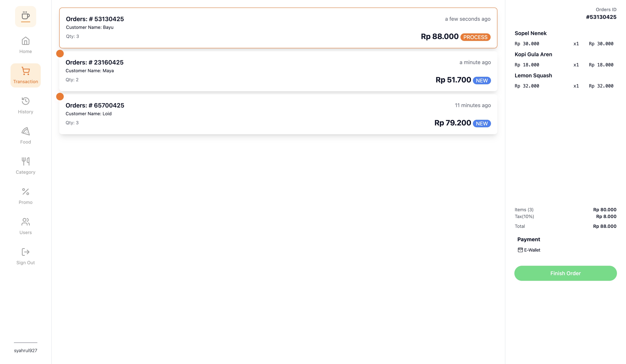Open the Category utensils icon
This screenshot has height=364, width=626.
point(26,161)
